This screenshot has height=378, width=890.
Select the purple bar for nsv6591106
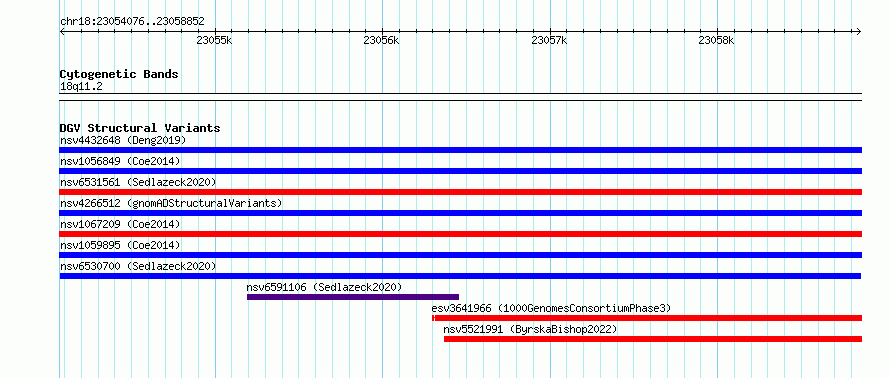[x=352, y=297]
